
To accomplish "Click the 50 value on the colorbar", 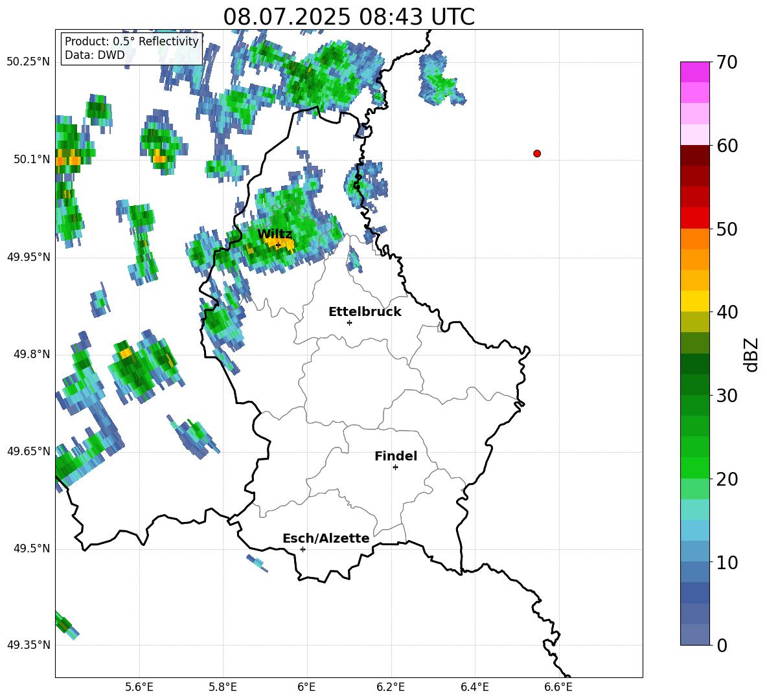I will [726, 229].
